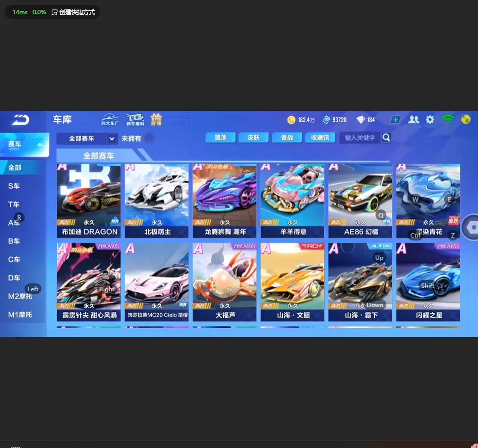Open the 全部赛车 dropdown

point(87,138)
